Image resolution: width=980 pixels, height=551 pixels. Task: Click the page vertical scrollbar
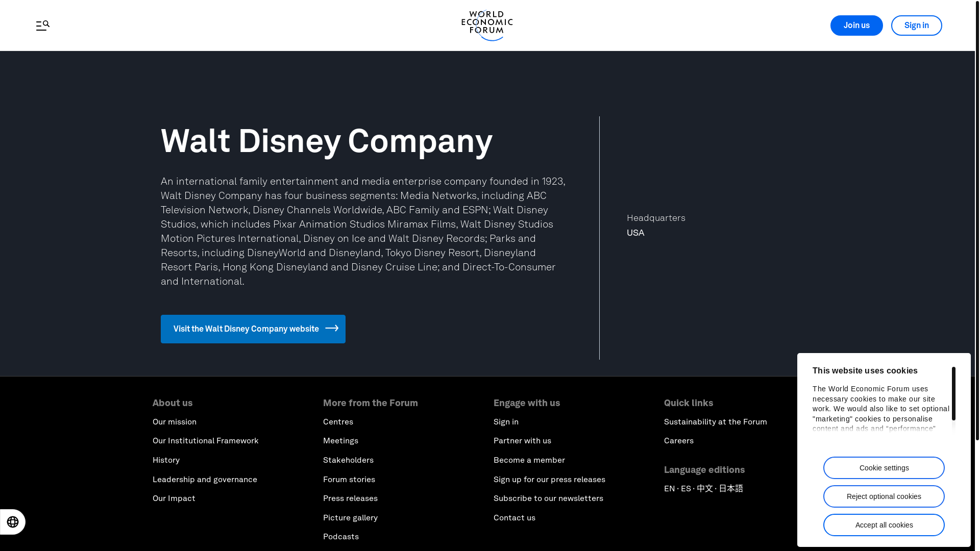(977, 219)
